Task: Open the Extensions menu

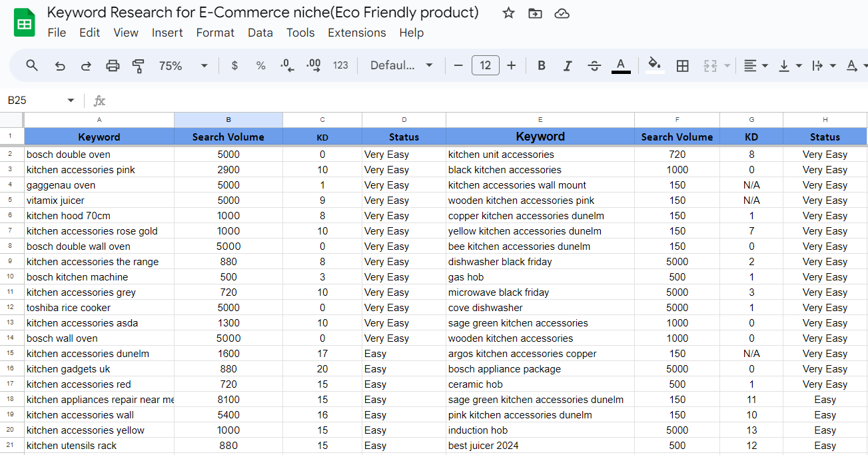Action: [356, 33]
